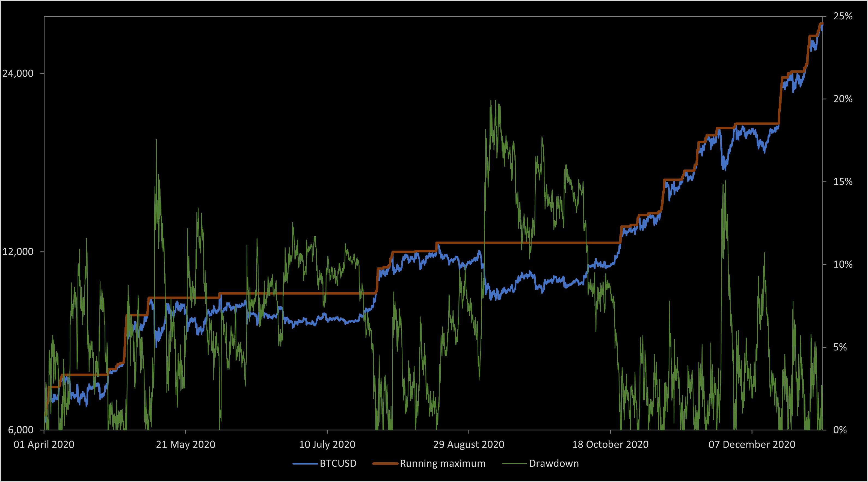
Task: Click the 29 August 2020 date label
Action: click(469, 444)
